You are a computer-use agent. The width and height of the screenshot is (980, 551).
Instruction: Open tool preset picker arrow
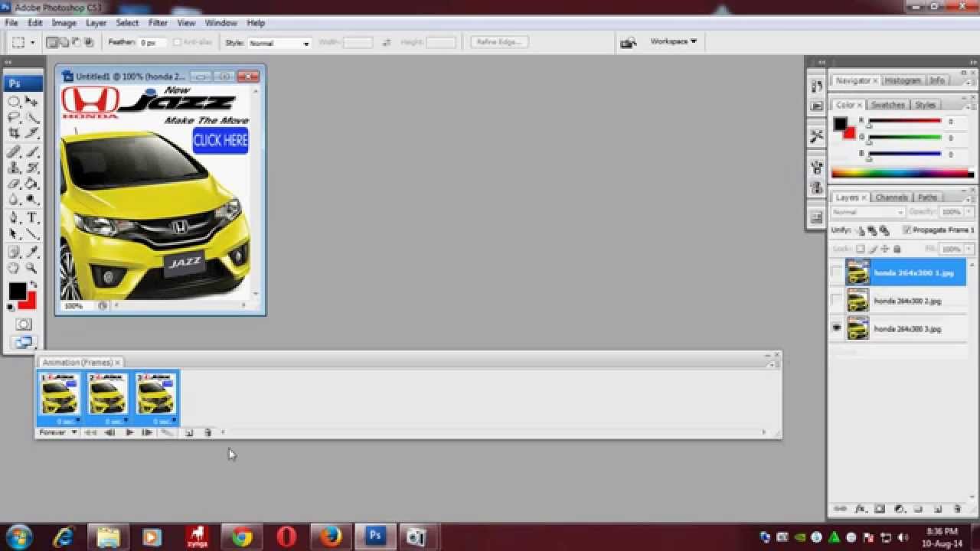[32, 43]
